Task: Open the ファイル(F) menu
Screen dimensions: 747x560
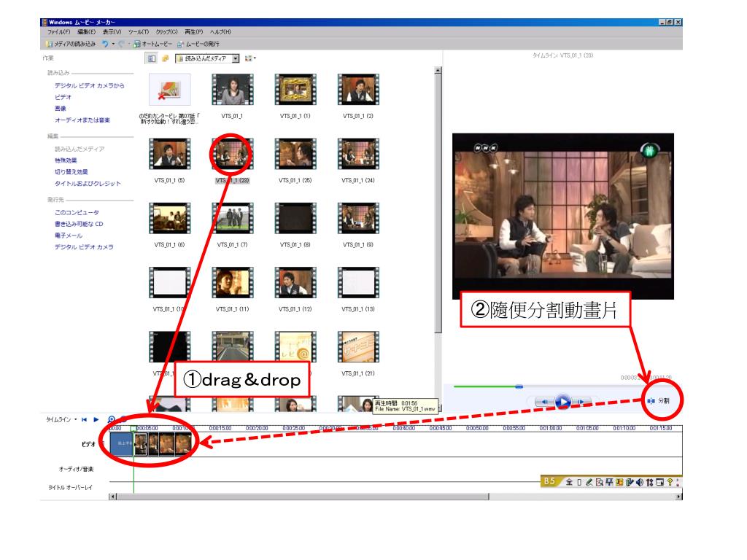Action: [x=58, y=32]
